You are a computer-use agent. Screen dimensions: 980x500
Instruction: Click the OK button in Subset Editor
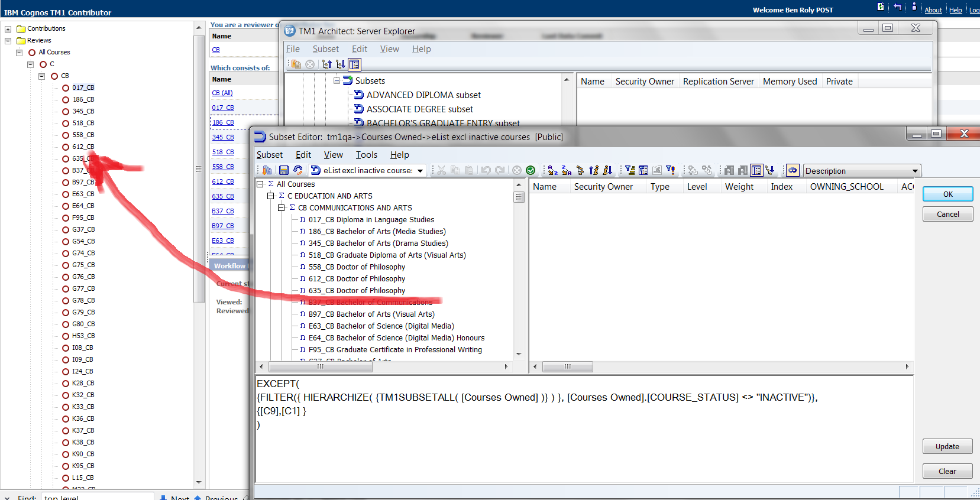[947, 194]
